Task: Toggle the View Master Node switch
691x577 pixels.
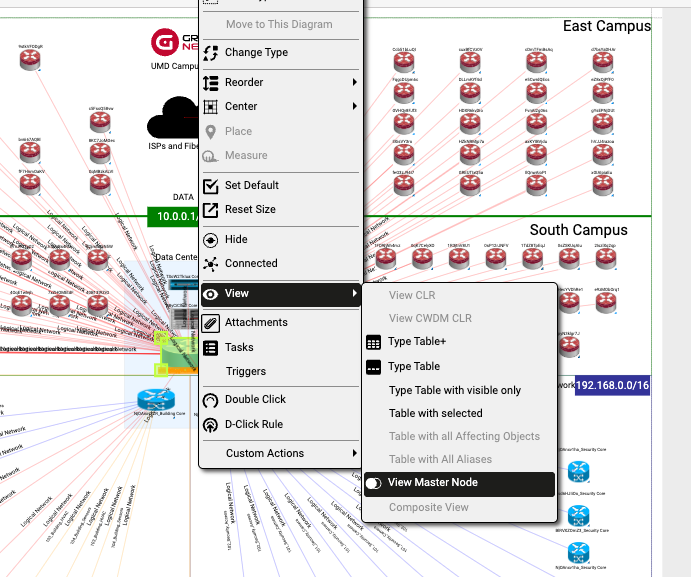Action: coord(374,483)
